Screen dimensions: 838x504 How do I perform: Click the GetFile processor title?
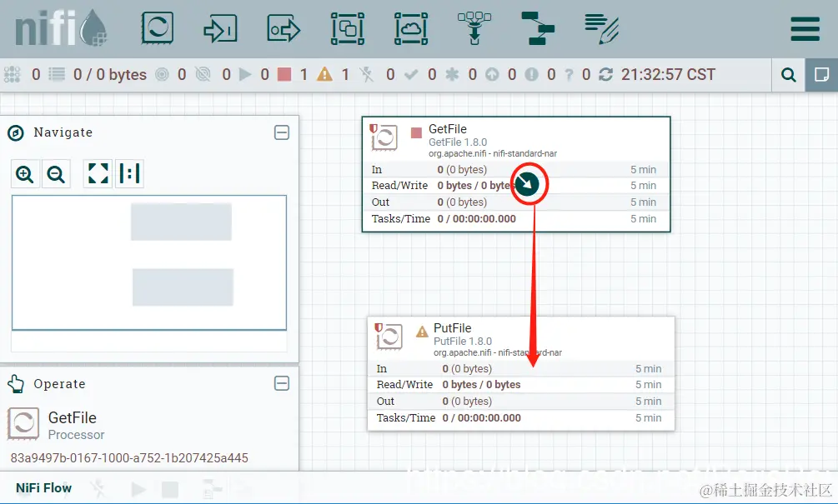coord(447,129)
